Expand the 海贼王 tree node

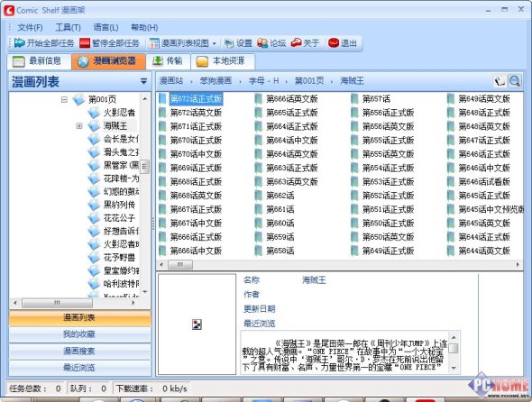pyautogui.click(x=79, y=126)
